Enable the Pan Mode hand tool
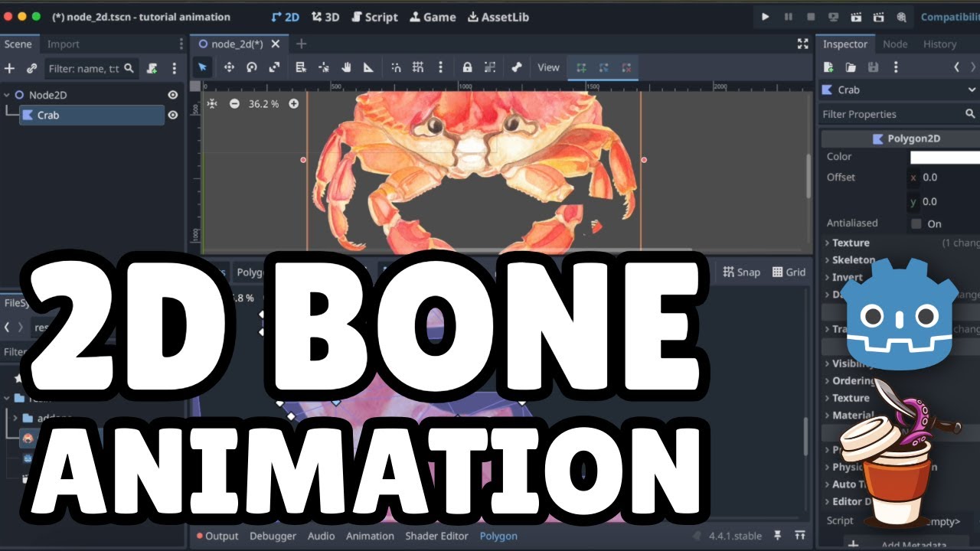980x551 pixels. click(346, 67)
